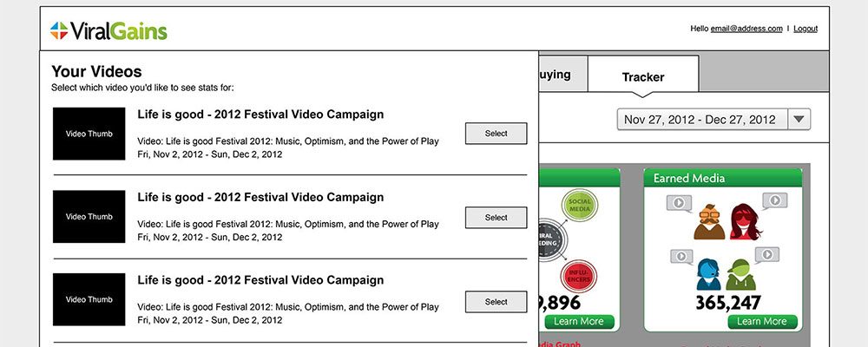Click the red-haired woman avatar icon
Viewport: 868px width, 347px height.
[x=746, y=221]
